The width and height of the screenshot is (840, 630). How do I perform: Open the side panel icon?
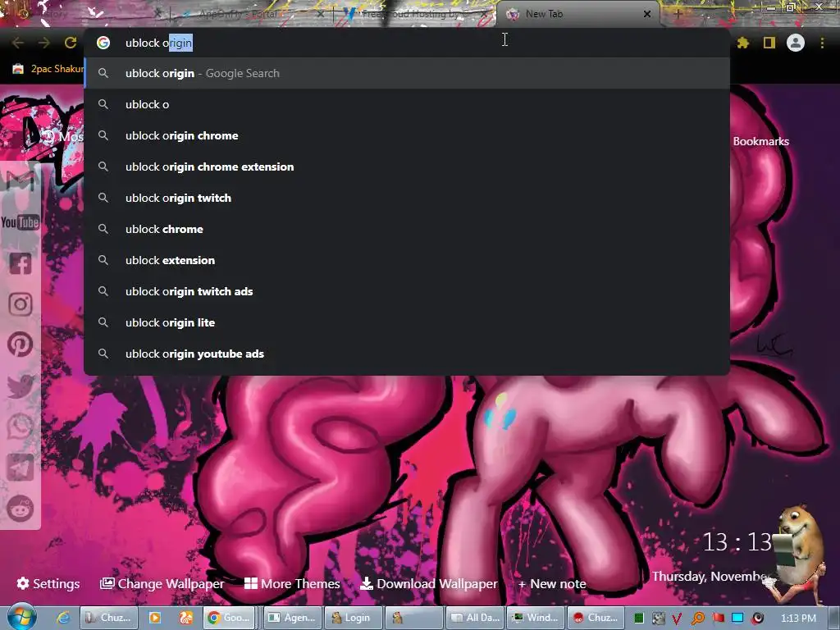click(769, 43)
